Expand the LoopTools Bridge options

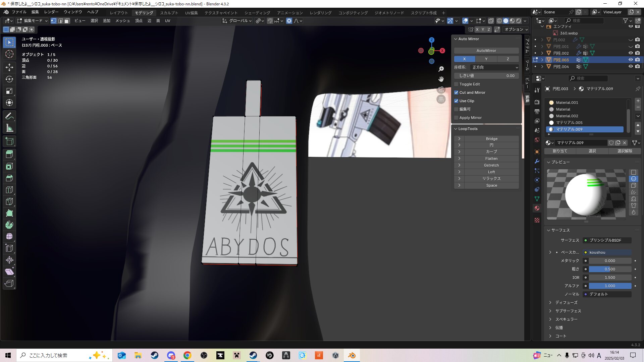click(459, 139)
